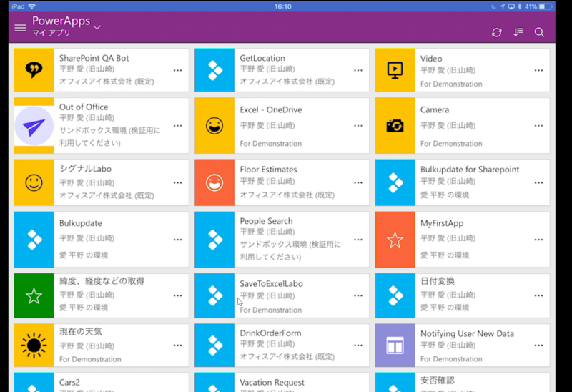Launch the Video app icon
Viewport: 572px width, 392px height.
pos(395,70)
